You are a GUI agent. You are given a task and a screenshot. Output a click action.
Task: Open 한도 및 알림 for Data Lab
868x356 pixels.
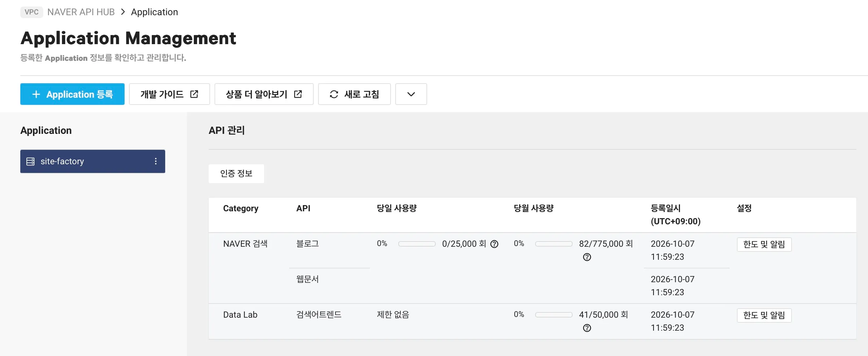coord(764,315)
